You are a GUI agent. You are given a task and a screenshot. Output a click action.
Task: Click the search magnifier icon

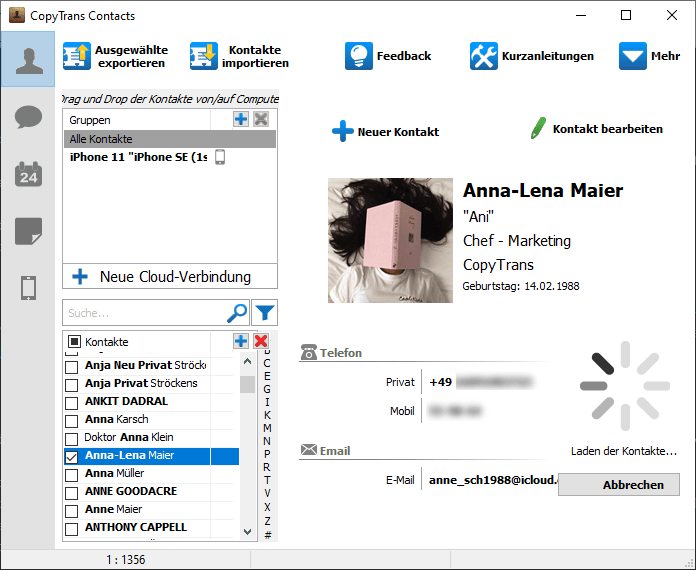(237, 313)
